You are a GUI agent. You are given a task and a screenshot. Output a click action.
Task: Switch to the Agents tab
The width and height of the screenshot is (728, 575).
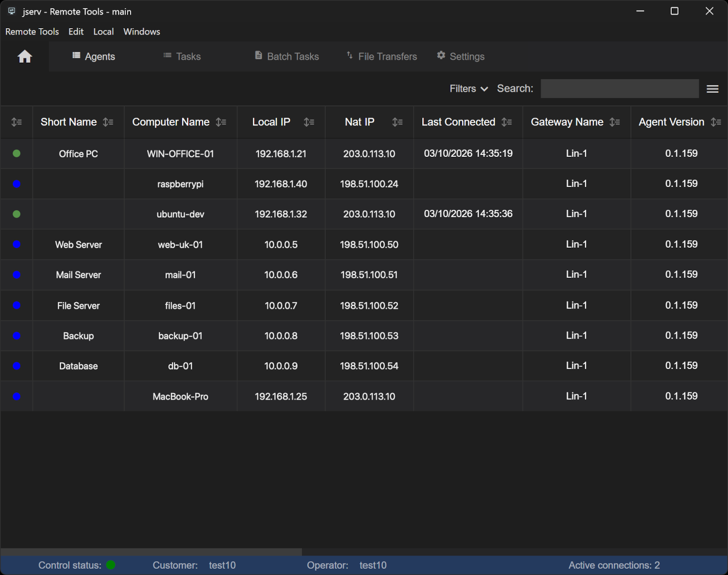[94, 56]
